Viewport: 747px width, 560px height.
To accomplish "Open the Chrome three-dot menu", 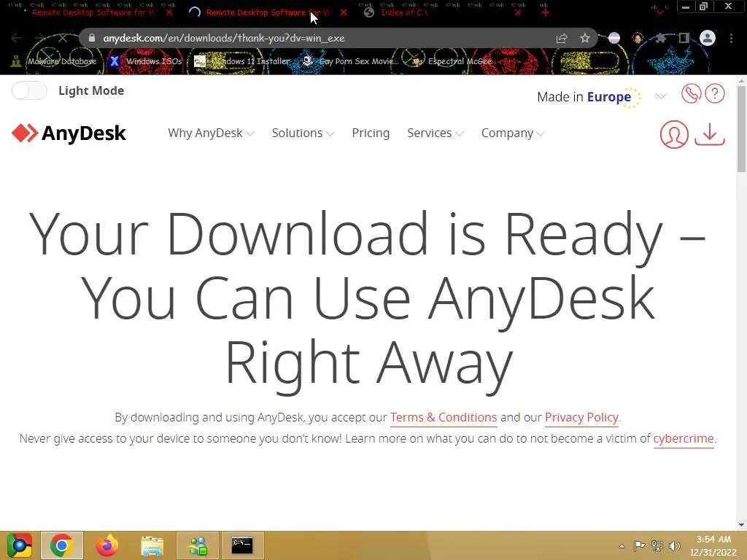I will coord(731,38).
